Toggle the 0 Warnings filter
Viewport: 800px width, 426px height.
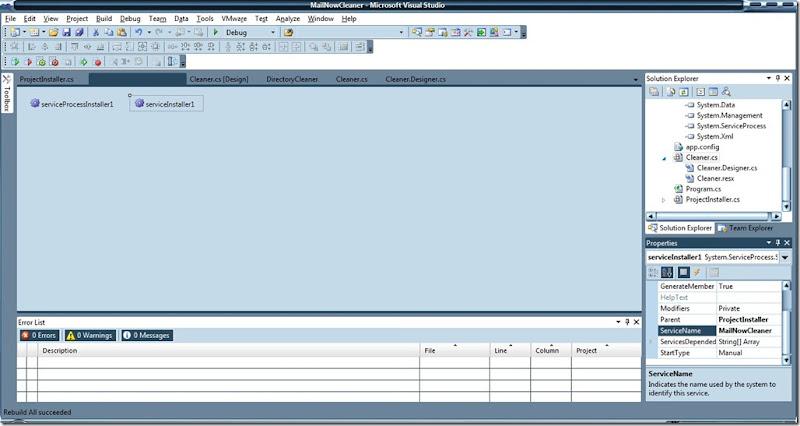(x=90, y=336)
